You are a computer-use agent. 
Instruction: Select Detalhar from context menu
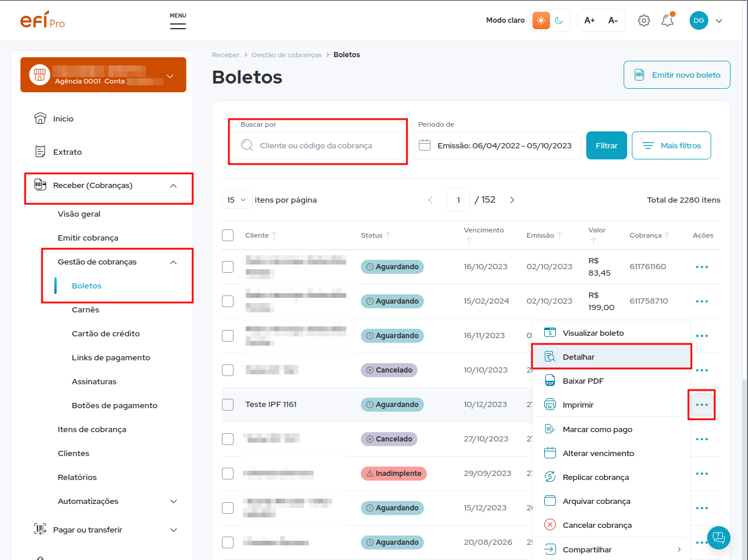click(611, 357)
